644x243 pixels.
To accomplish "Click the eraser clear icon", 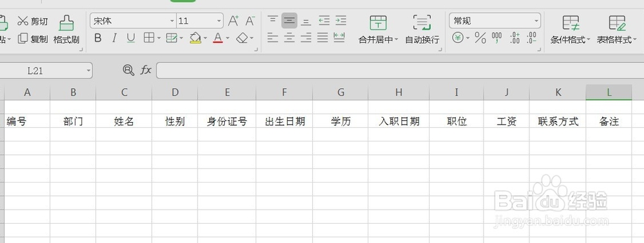I will click(x=242, y=38).
